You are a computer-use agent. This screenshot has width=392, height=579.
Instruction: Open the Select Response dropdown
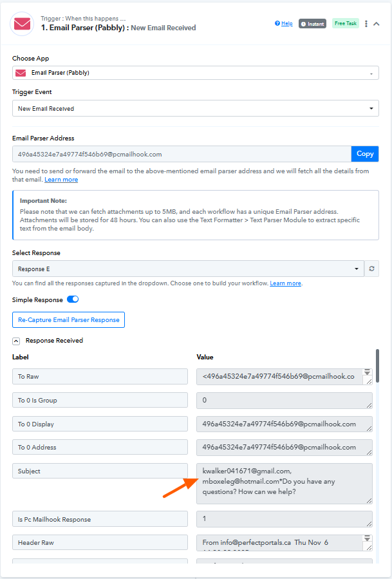coord(188,269)
